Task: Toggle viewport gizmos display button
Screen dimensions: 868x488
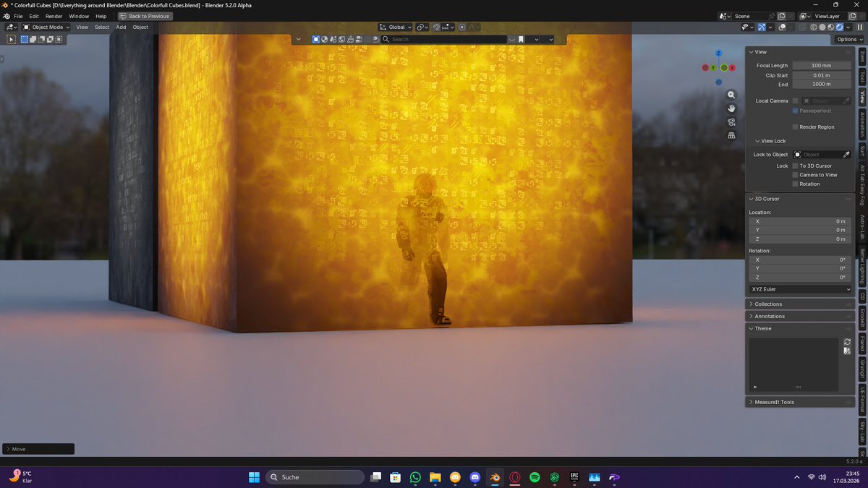Action: (x=762, y=27)
